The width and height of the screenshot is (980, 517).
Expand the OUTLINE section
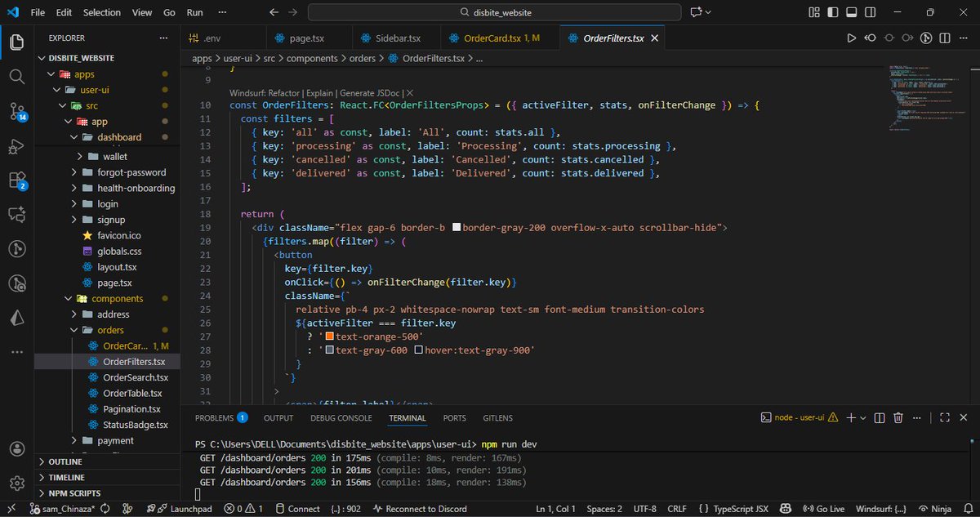tap(65, 461)
